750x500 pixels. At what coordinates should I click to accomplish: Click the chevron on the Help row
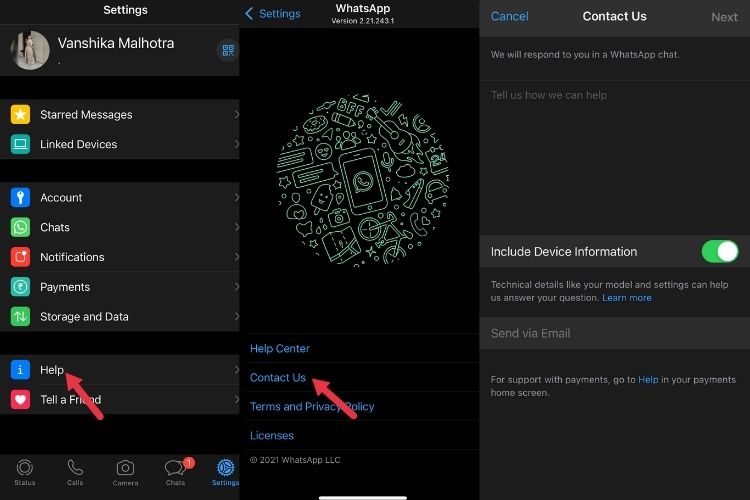pyautogui.click(x=236, y=370)
